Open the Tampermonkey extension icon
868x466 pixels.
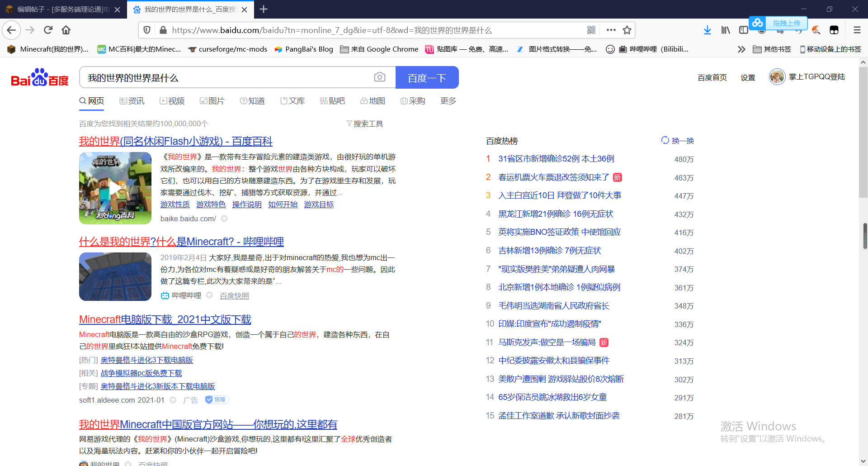(834, 30)
